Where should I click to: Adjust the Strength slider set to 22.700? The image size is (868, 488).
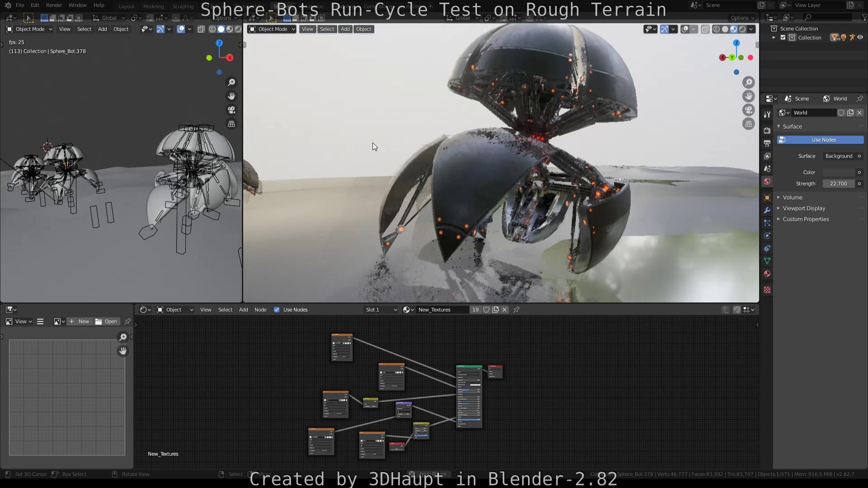click(839, 183)
